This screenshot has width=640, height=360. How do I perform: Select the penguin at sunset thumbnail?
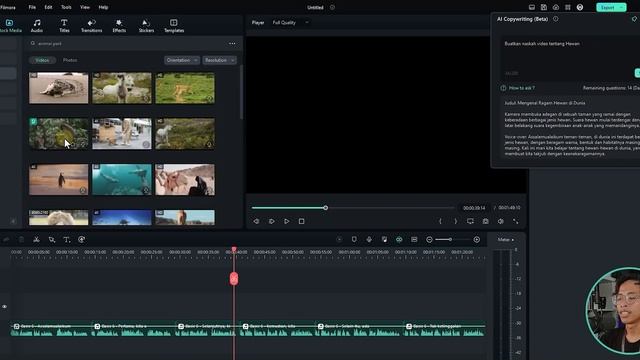(58, 180)
